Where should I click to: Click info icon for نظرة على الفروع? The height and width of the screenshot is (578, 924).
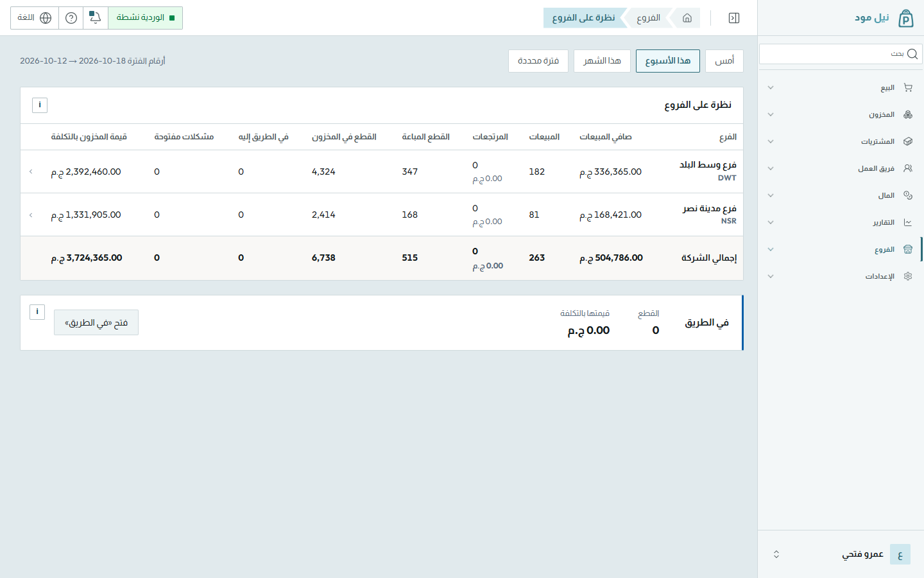coord(40,105)
